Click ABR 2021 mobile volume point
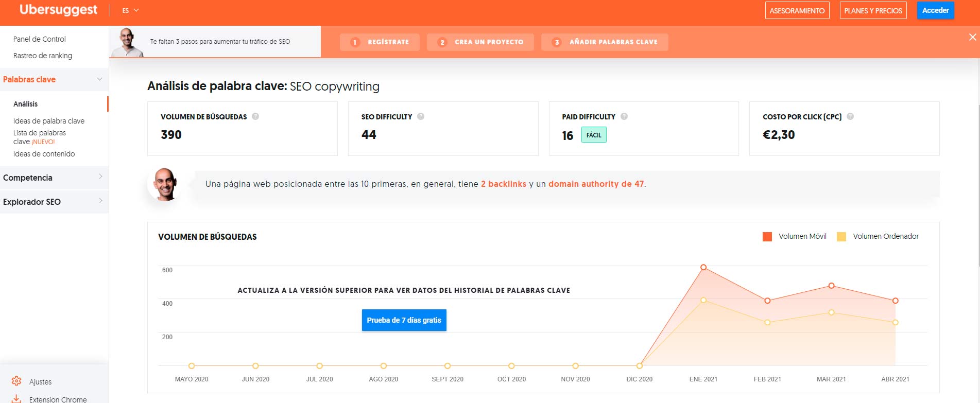The width and height of the screenshot is (980, 403). coord(896,301)
